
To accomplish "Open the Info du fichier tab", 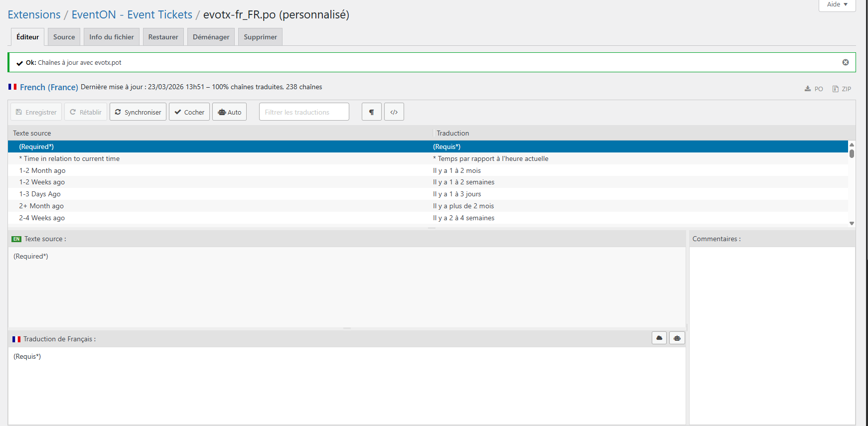I will (112, 37).
